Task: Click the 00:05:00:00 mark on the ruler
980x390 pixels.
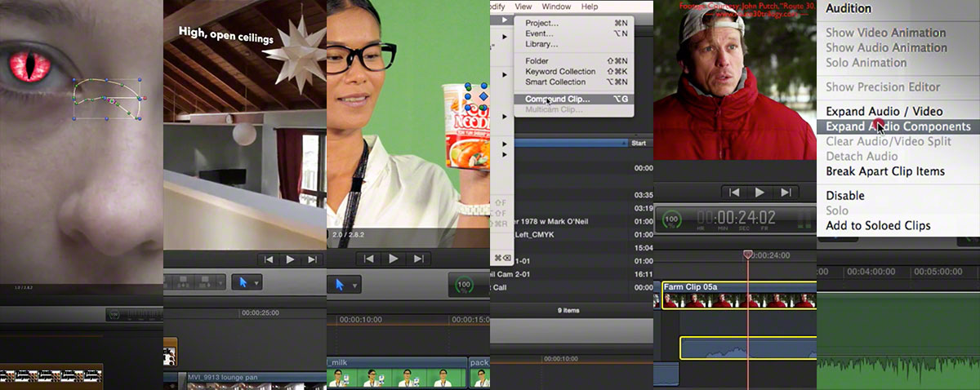Action: [x=938, y=271]
